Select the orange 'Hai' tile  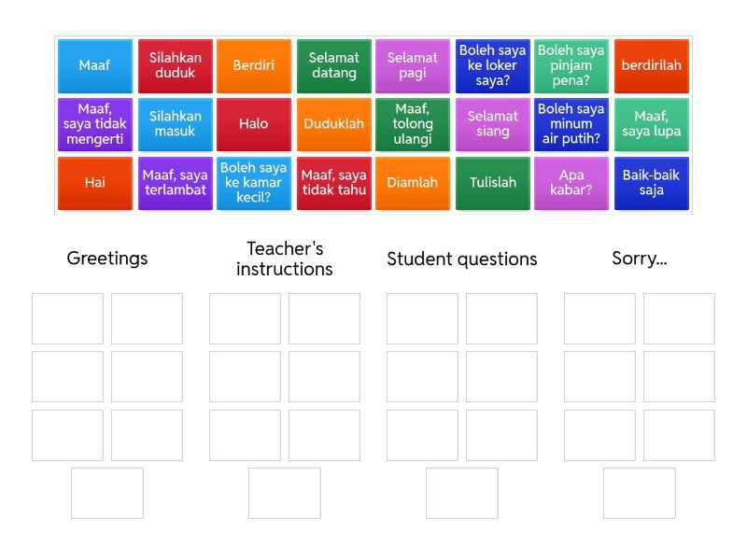[94, 183]
